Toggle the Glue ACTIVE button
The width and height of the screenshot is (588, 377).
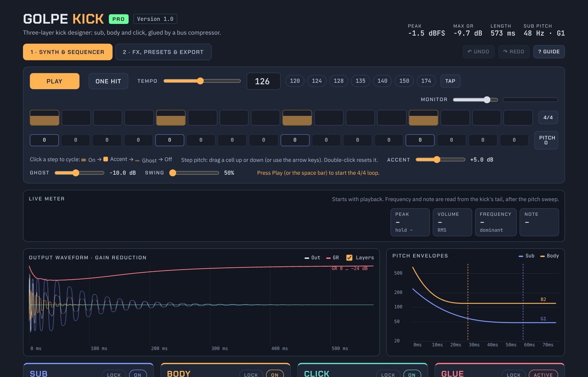(543, 374)
